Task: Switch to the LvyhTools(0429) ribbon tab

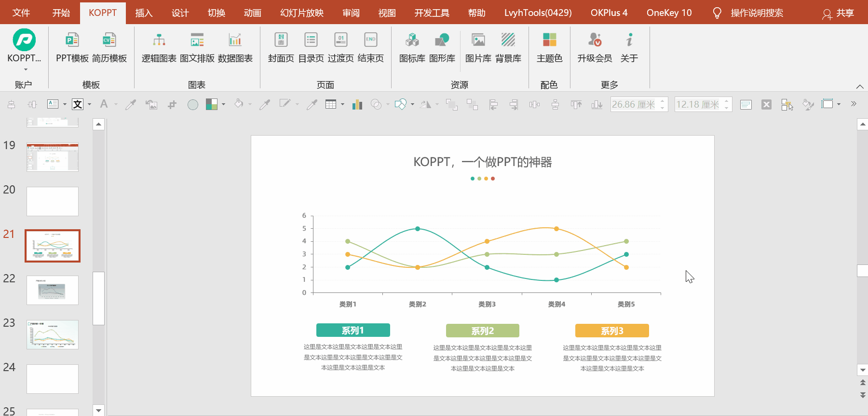Action: pyautogui.click(x=538, y=13)
